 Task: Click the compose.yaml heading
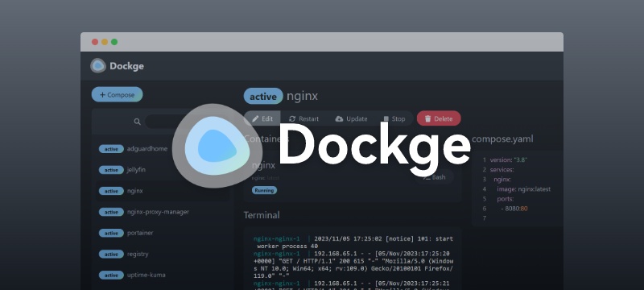point(502,139)
